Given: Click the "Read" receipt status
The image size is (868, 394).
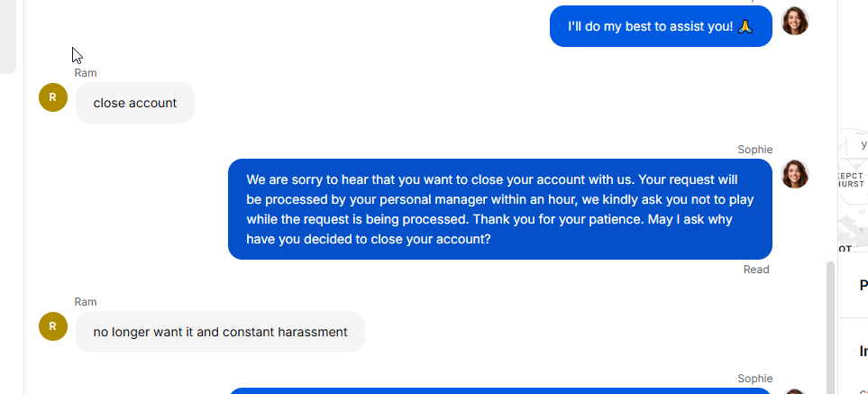Looking at the screenshot, I should 756,270.
